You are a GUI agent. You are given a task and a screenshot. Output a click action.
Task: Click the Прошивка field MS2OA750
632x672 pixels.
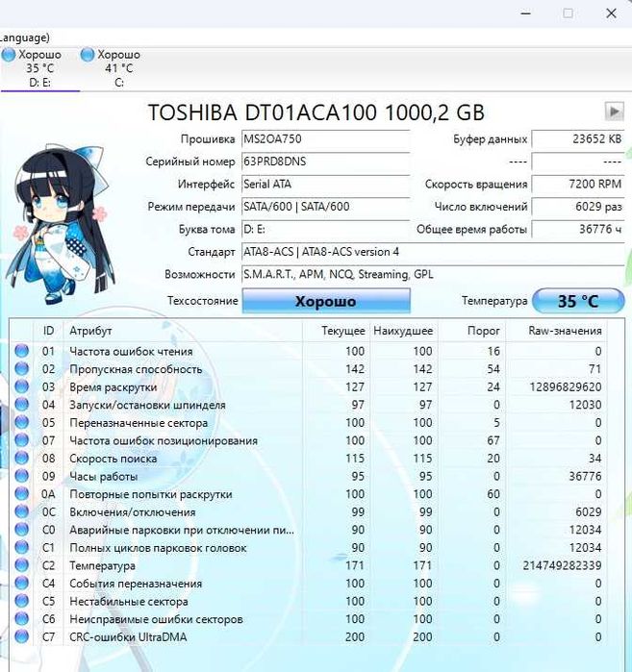(326, 139)
